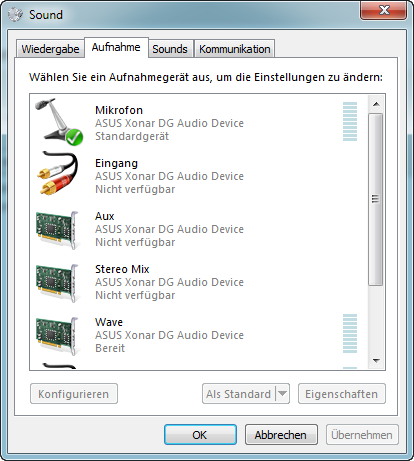Click the scrollbar up arrow
The image size is (414, 461).
click(376, 104)
